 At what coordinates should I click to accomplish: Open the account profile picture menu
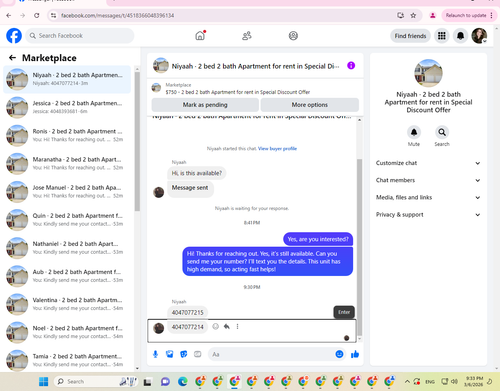(479, 36)
